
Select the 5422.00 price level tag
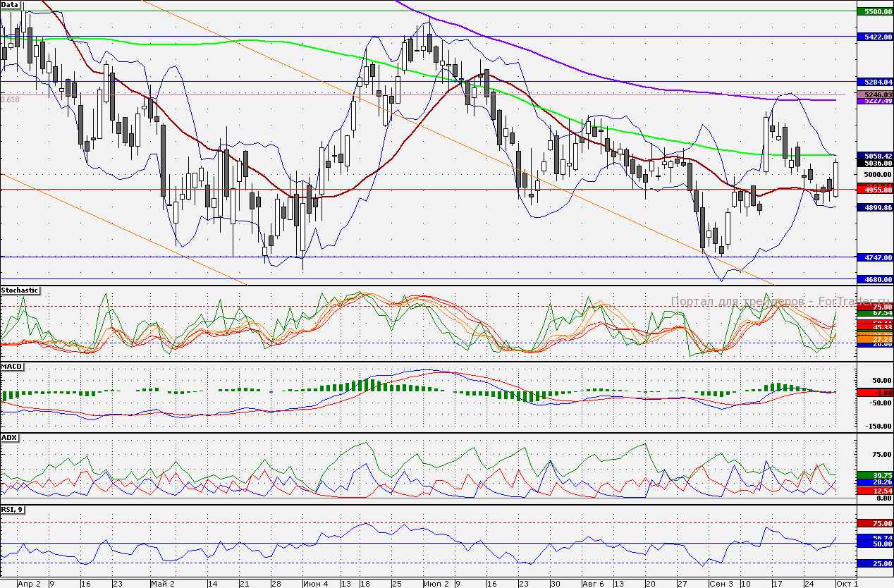(x=874, y=37)
